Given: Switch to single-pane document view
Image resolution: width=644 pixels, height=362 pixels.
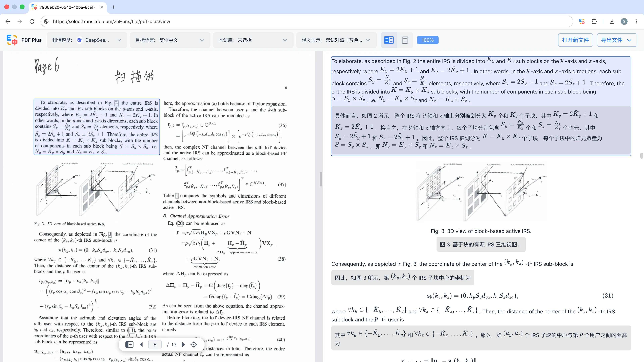Looking at the screenshot, I should tap(405, 40).
